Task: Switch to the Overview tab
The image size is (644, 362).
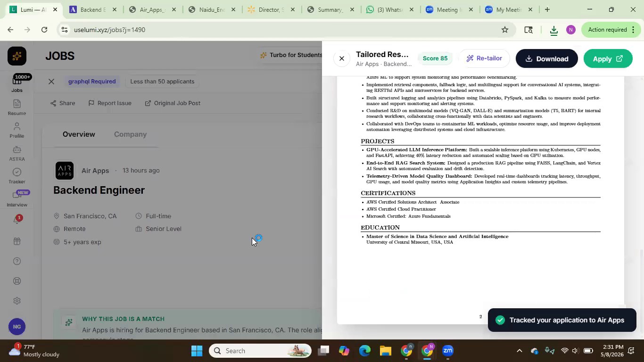Action: pyautogui.click(x=79, y=134)
